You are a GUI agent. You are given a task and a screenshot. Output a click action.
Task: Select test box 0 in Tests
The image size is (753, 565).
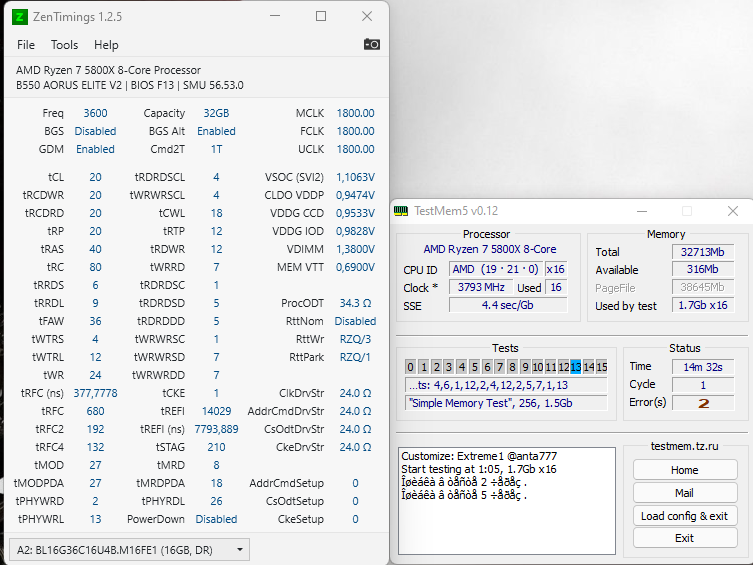click(411, 367)
